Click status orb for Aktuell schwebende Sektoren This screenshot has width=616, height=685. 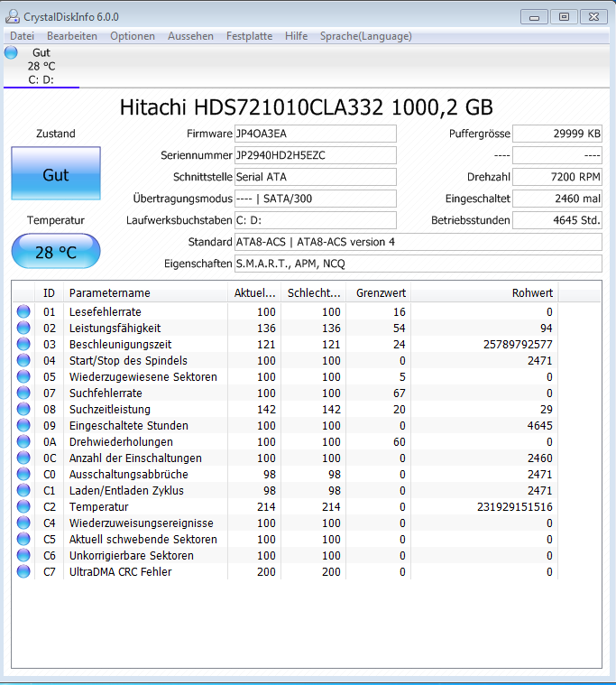tap(23, 539)
